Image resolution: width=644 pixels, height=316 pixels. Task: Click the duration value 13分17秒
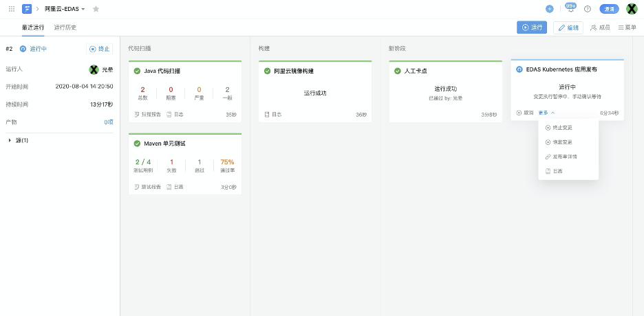tap(101, 104)
